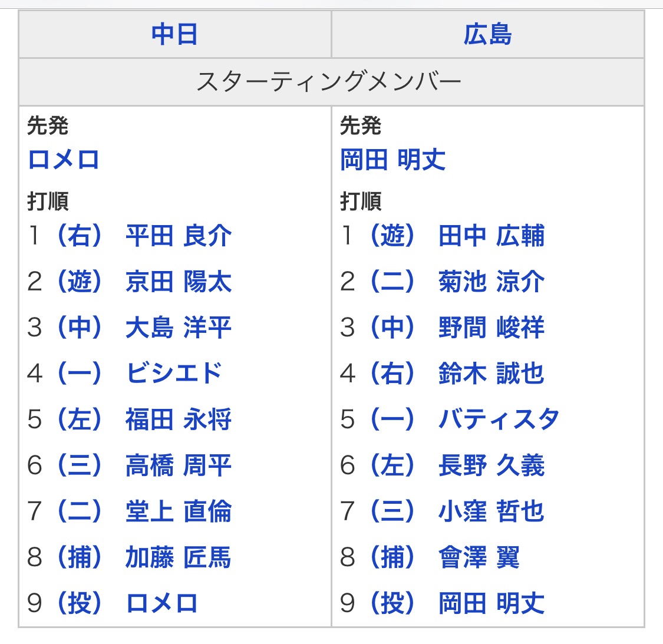Select player link 大島 洋平
663x644 pixels.
179,327
